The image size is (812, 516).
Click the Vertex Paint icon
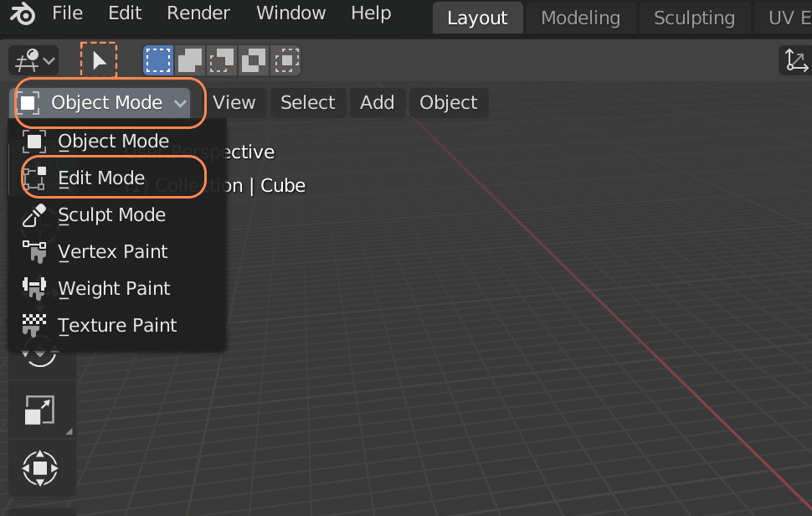point(34,251)
